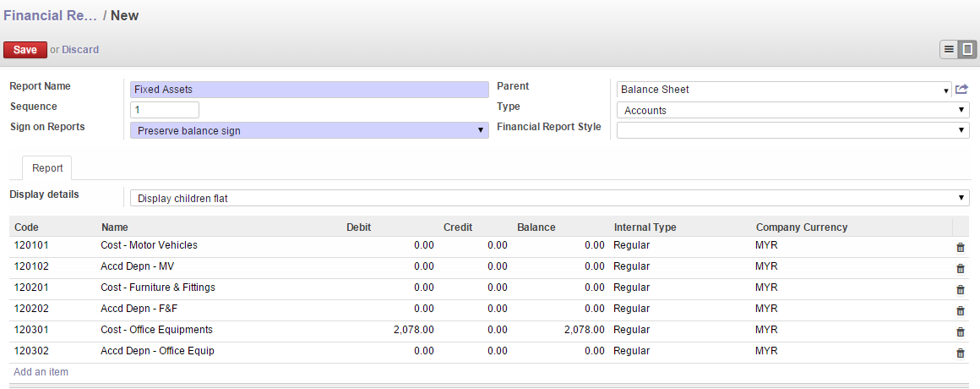Trash the Cost - Office Equipments row
This screenshot has width=980, height=389.
pos(960,332)
